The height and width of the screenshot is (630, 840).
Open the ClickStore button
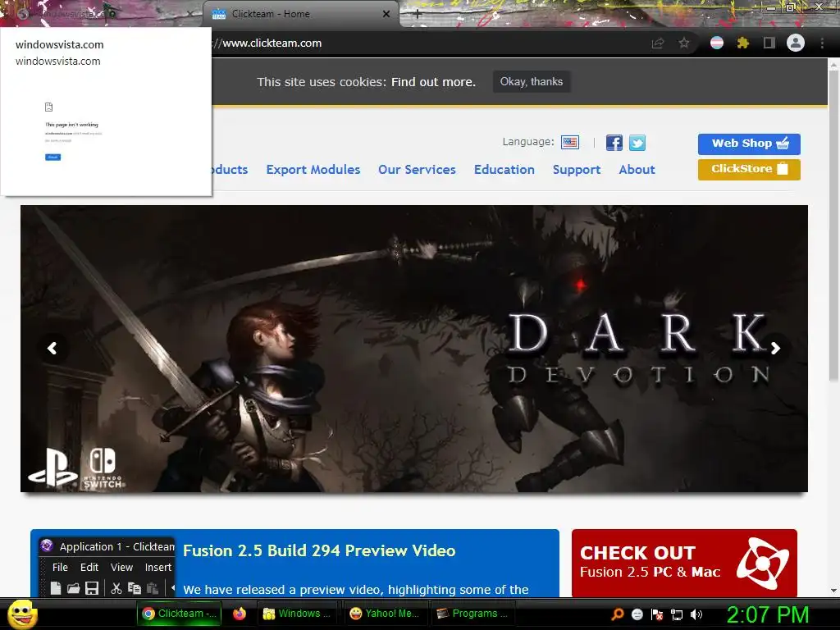pos(749,169)
